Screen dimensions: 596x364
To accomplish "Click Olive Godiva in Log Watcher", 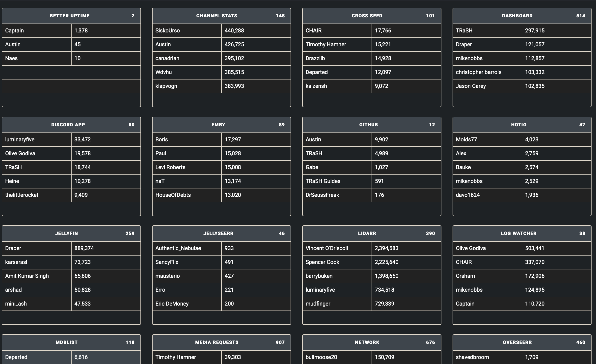I will (x=471, y=248).
